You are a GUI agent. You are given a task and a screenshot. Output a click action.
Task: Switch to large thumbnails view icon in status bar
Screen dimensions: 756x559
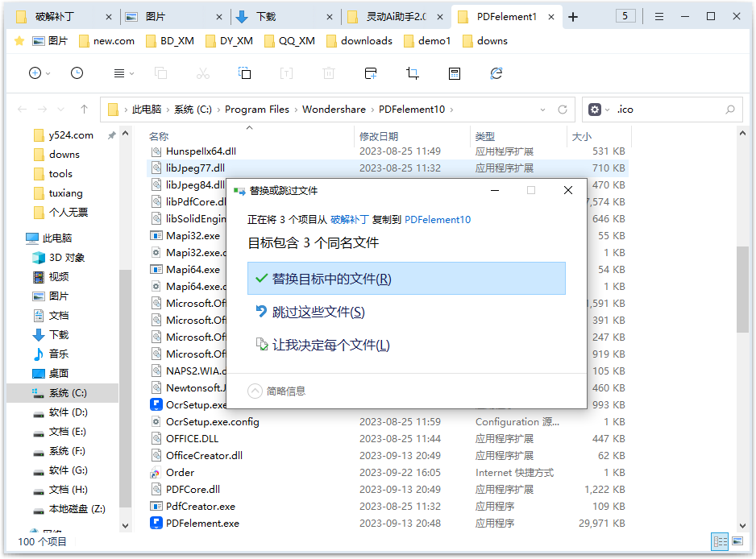pyautogui.click(x=737, y=541)
